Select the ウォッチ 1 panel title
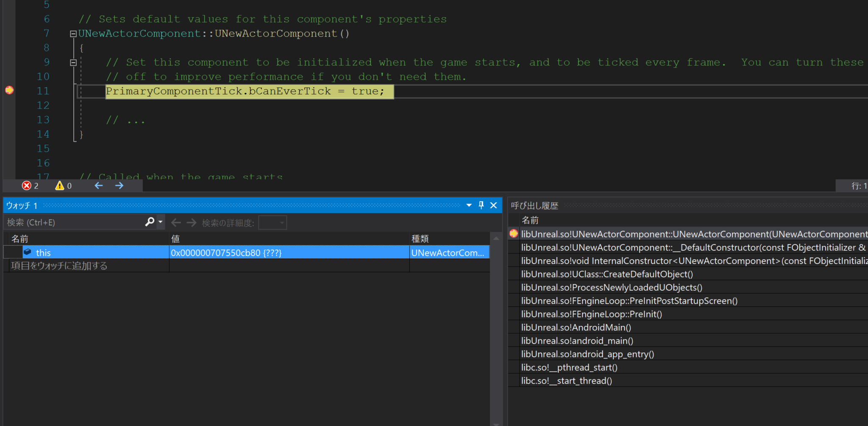The image size is (868, 426). click(22, 205)
